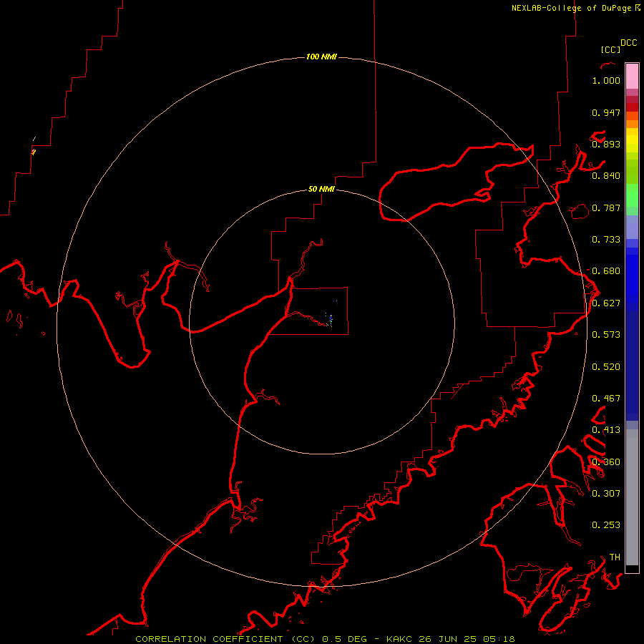This screenshot has width=644, height=644.
Task: Select the 0.840 scale value
Action: [606, 176]
